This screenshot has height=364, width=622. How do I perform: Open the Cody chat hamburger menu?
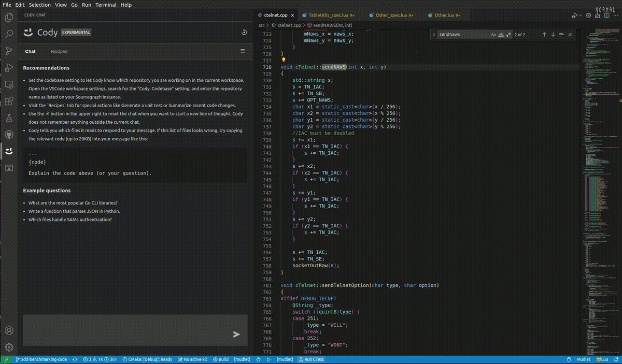[x=243, y=51]
